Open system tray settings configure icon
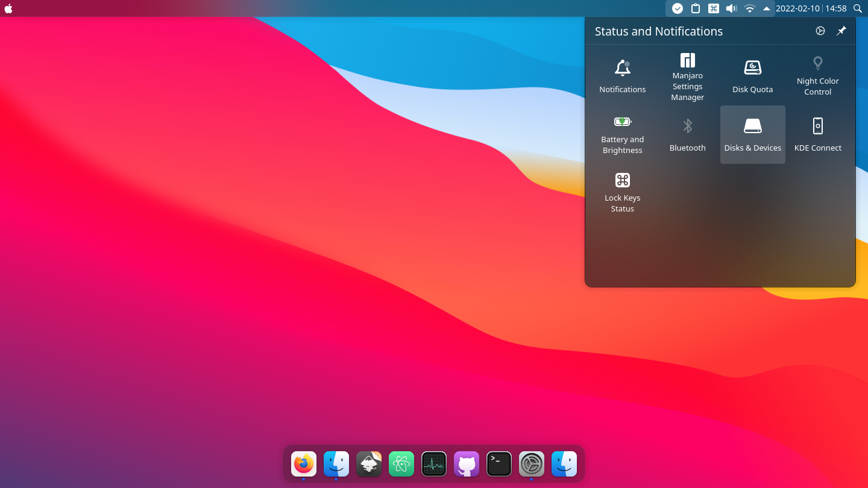Viewport: 868px width, 488px height. [x=820, y=31]
